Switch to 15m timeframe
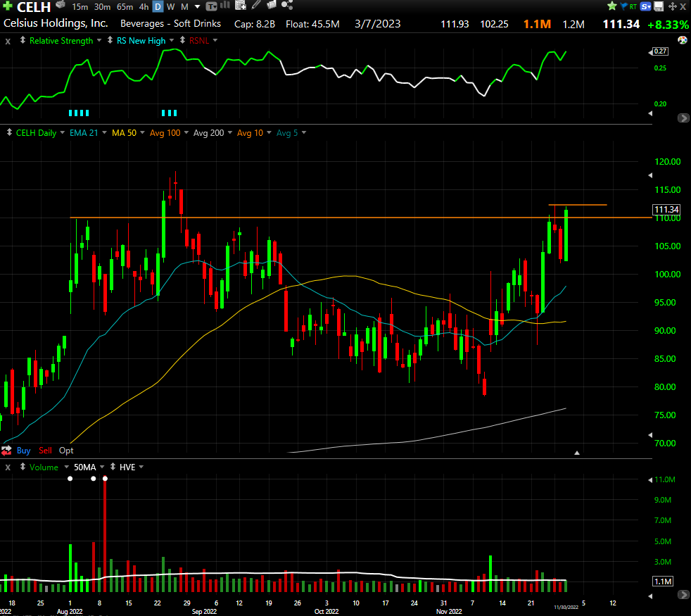Viewport: 691px width, 616px height. pyautogui.click(x=80, y=6)
